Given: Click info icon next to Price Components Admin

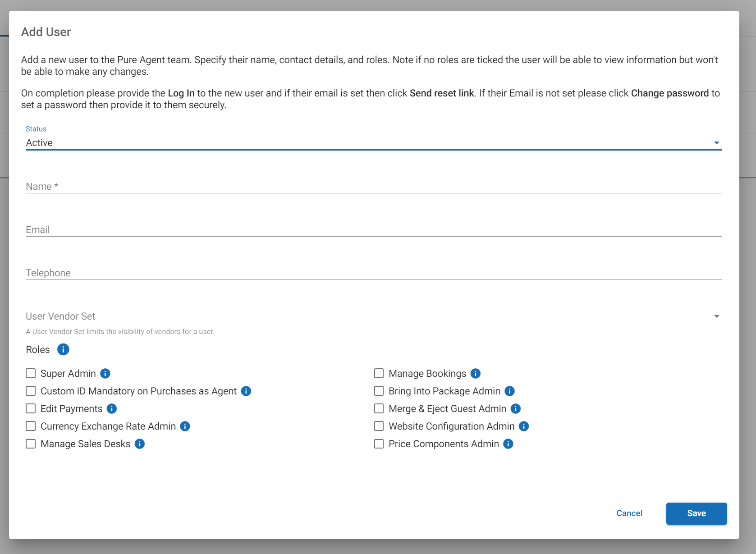Looking at the screenshot, I should (x=508, y=444).
